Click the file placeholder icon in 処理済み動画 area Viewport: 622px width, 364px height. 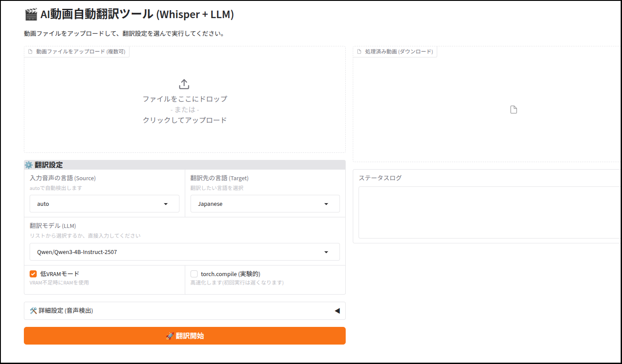coord(513,110)
